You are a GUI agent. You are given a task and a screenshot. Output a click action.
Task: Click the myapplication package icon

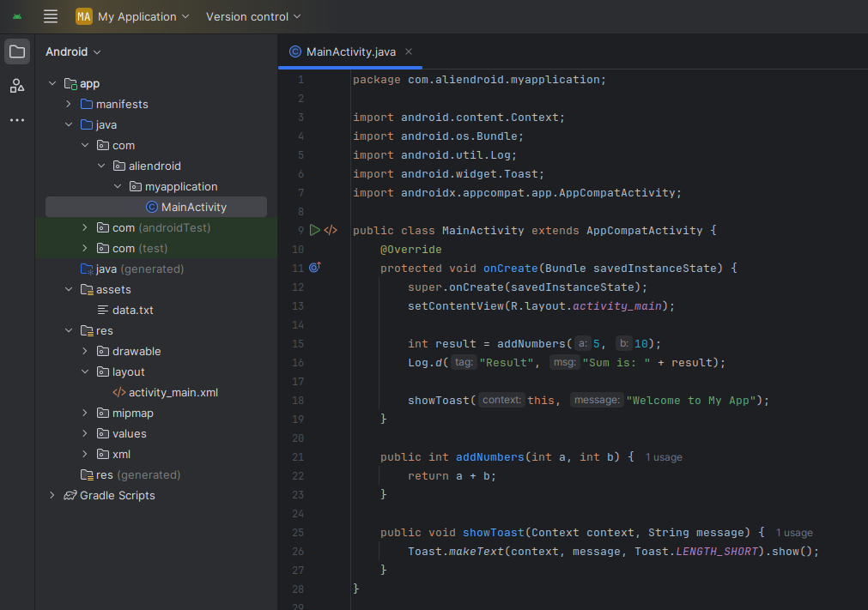(x=136, y=186)
